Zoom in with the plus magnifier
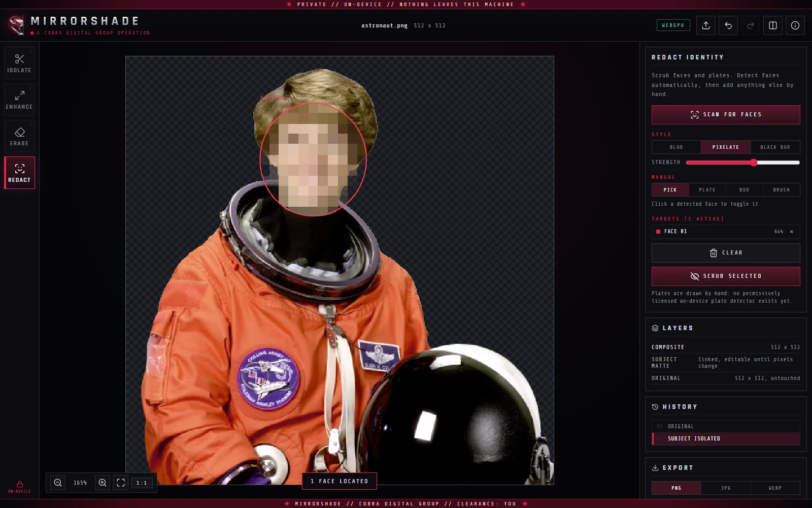Image resolution: width=812 pixels, height=508 pixels. click(x=103, y=483)
